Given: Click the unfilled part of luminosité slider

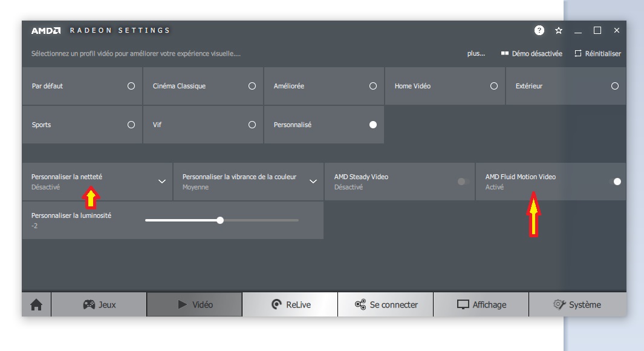Looking at the screenshot, I should pos(261,220).
